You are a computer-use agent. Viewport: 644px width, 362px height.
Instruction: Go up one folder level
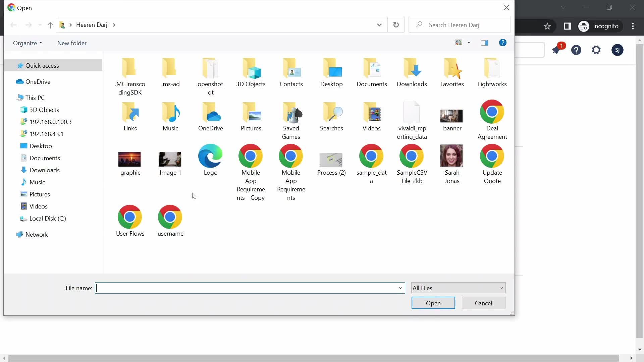50,25
